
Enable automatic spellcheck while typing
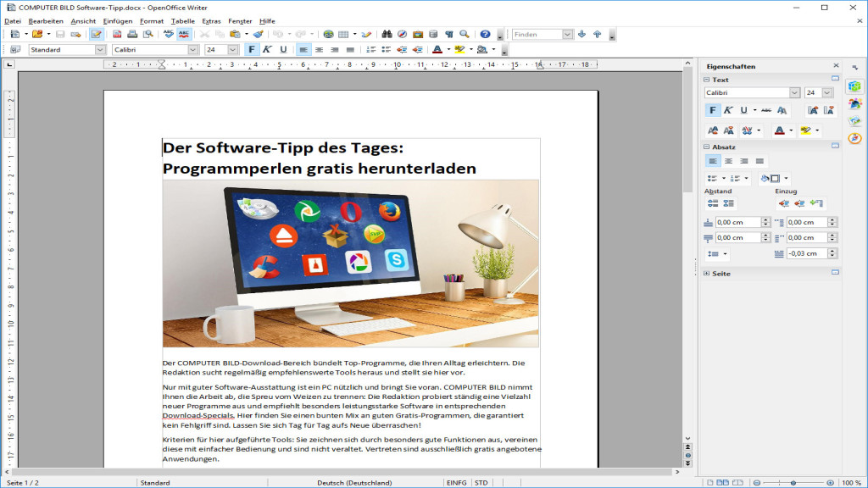click(183, 35)
